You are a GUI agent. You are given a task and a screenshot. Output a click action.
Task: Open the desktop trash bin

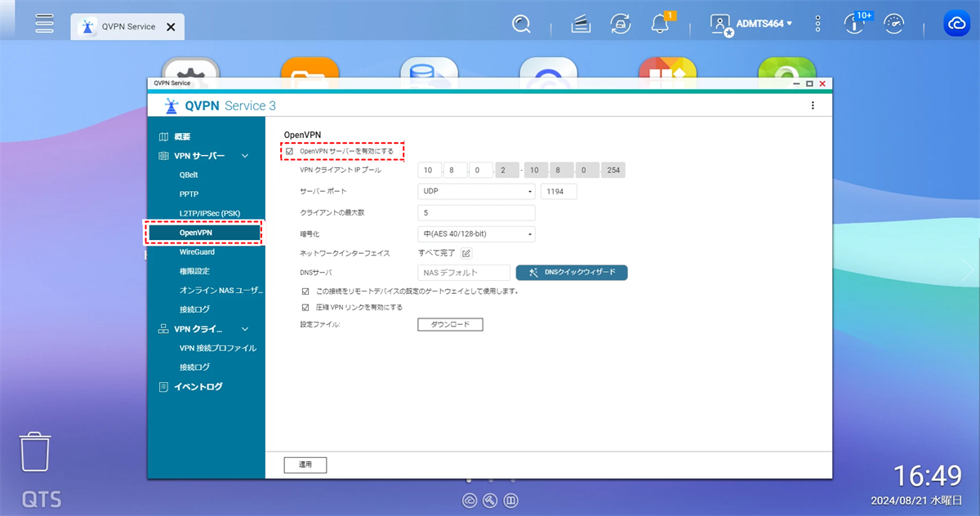[36, 451]
